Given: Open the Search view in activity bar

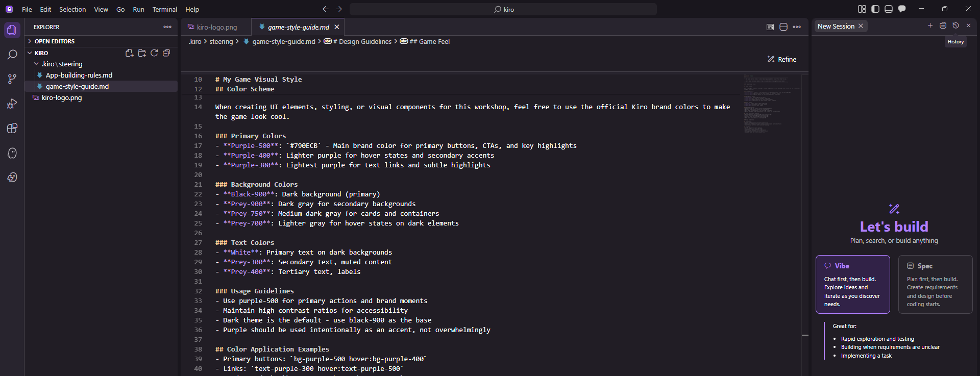Looking at the screenshot, I should (x=12, y=55).
